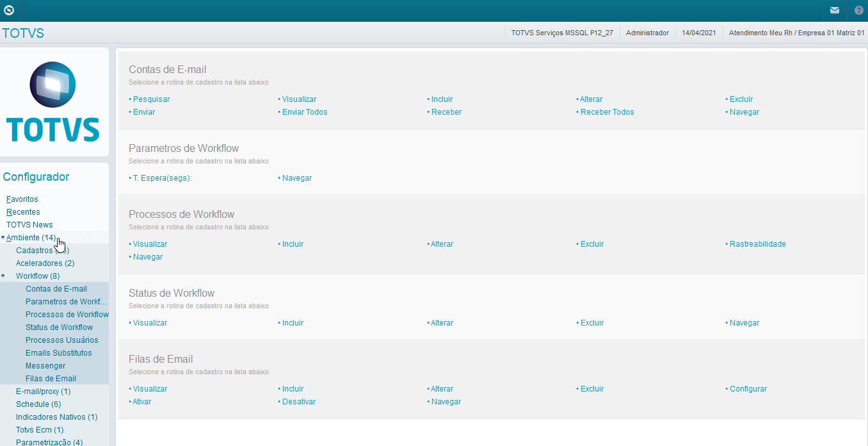The width and height of the screenshot is (868, 446).
Task: Expand Indicadores Nativos (1) menu
Action: pyautogui.click(x=56, y=417)
